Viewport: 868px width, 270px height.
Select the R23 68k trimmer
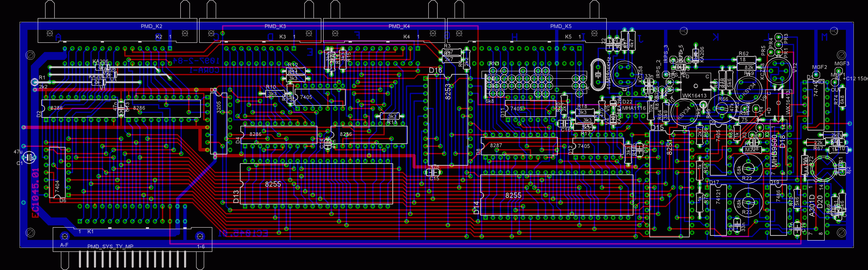click(747, 202)
